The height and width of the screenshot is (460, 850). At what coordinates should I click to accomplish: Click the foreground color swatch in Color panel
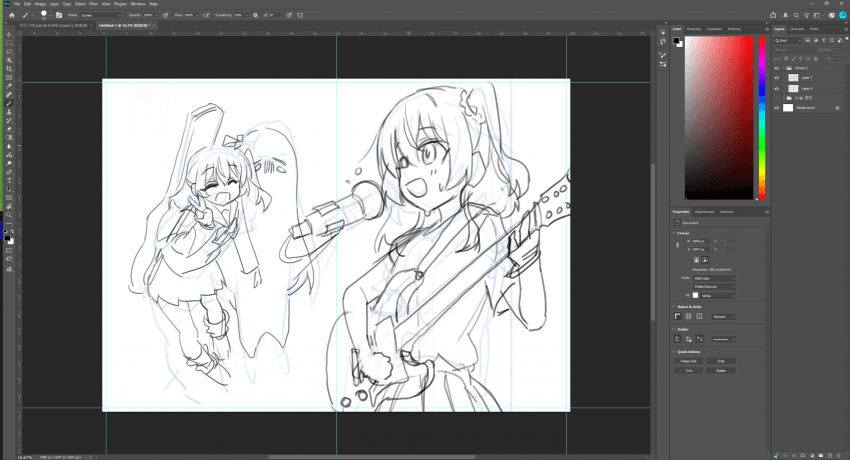tap(676, 41)
